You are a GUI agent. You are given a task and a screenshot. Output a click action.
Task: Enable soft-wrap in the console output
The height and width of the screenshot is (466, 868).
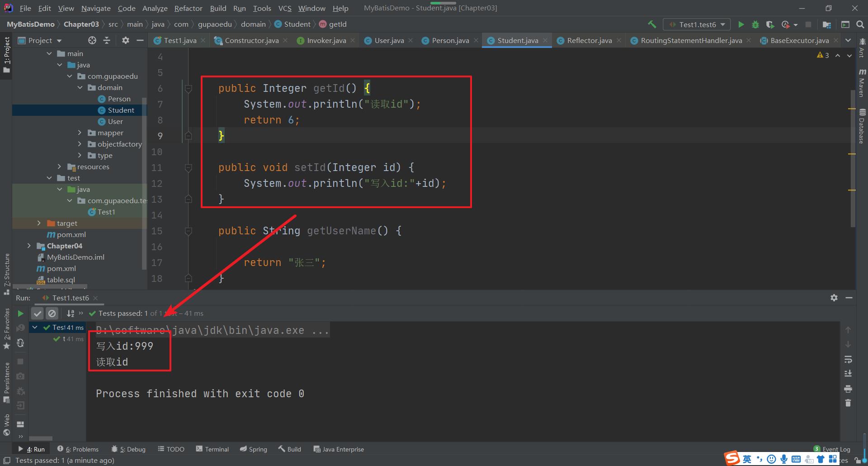[848, 359]
